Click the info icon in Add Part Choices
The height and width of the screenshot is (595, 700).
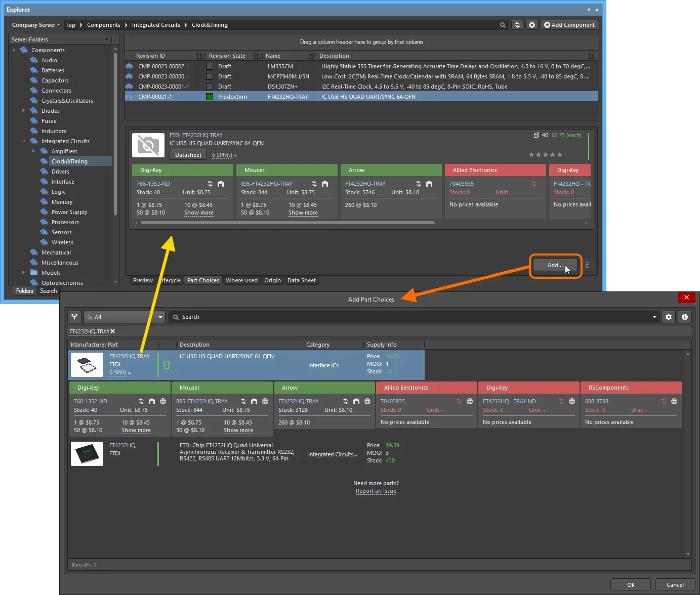(x=685, y=317)
